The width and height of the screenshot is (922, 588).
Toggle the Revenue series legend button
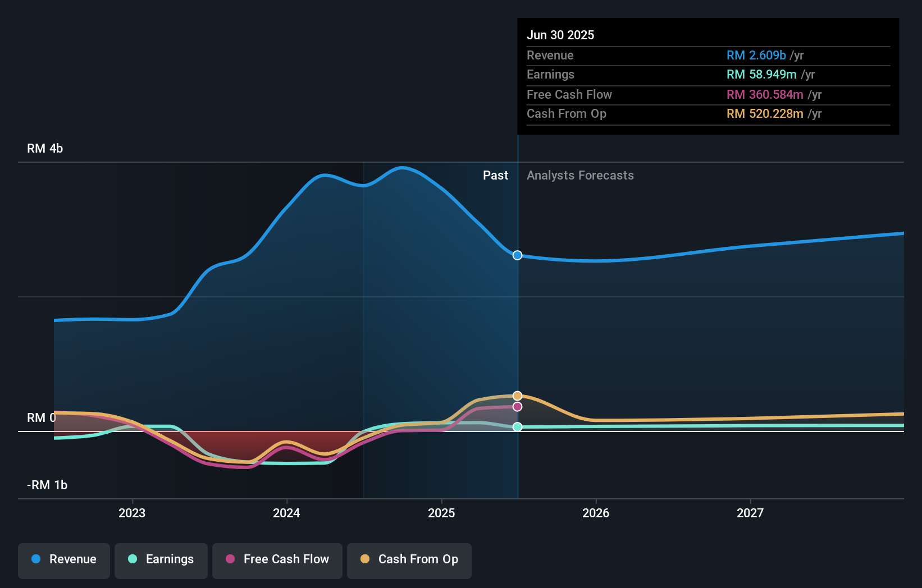click(x=64, y=561)
